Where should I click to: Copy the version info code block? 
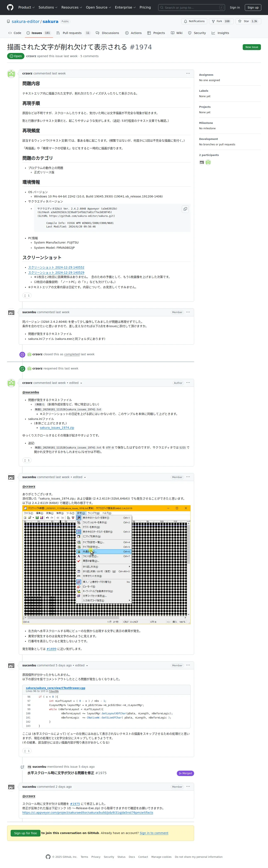pyautogui.click(x=185, y=209)
